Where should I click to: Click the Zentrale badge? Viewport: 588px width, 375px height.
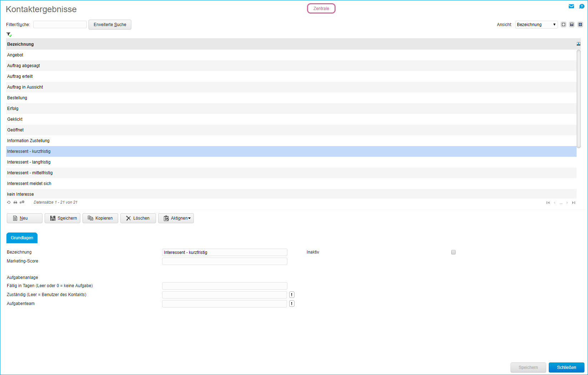pos(321,9)
